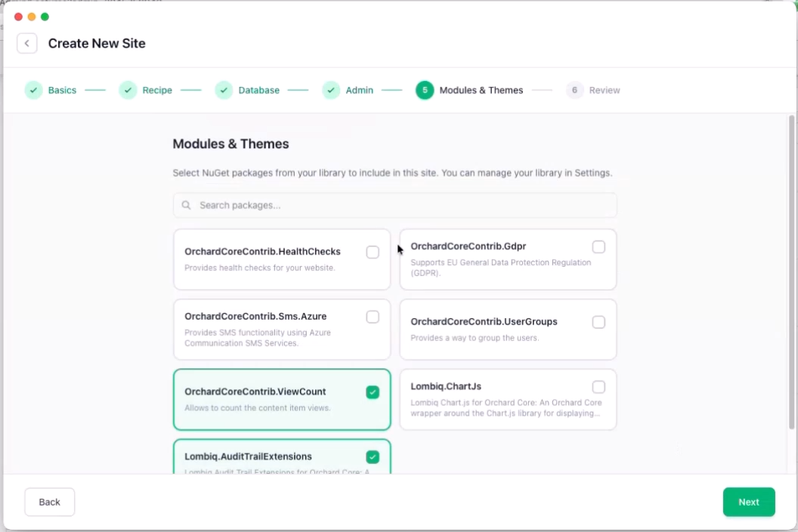Click the OrchardCoreContrib.UserGroups title
This screenshot has width=798, height=532.
(x=484, y=322)
